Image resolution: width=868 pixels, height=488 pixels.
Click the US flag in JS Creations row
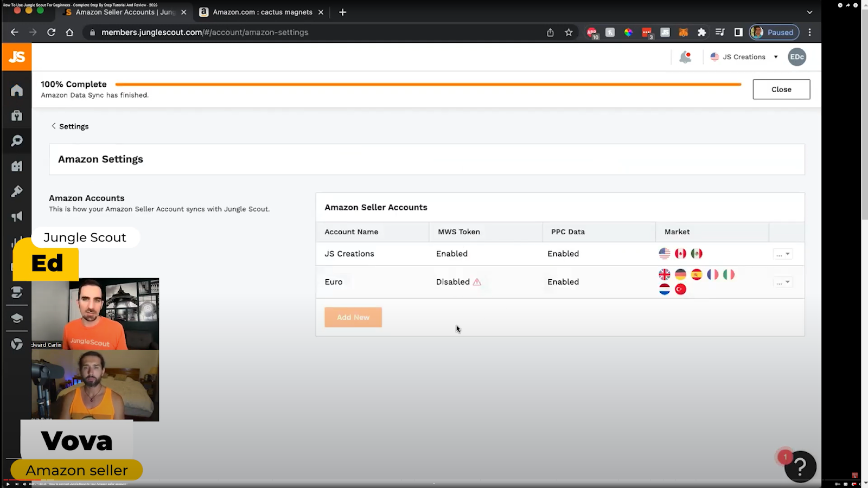point(665,253)
